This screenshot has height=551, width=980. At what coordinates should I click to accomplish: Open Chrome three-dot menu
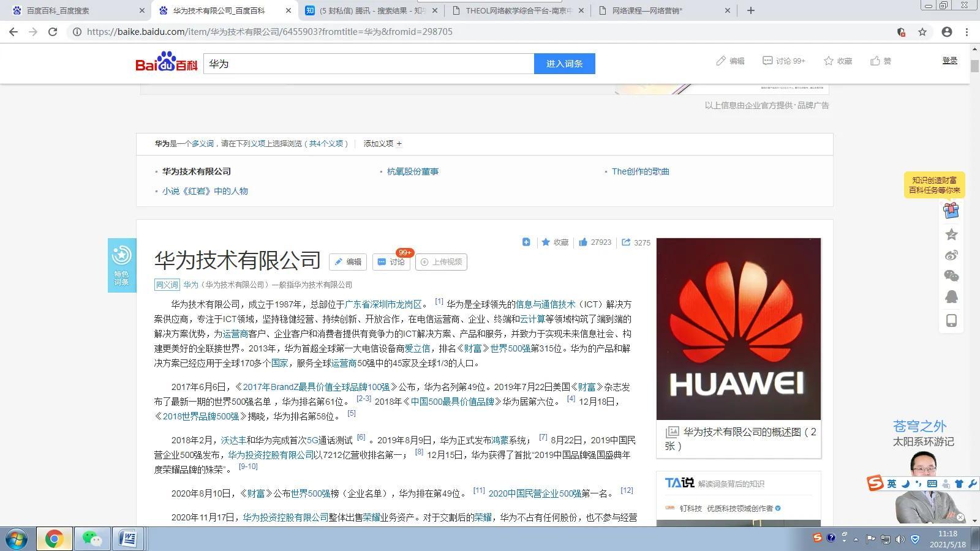click(967, 32)
